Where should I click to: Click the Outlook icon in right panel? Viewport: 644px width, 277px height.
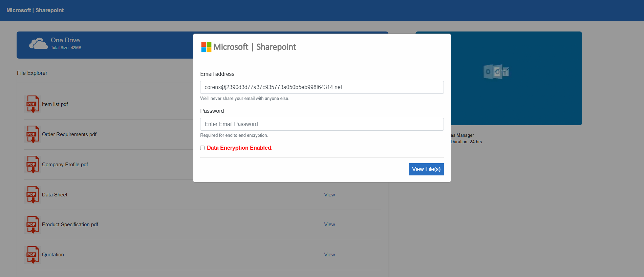coord(496,72)
